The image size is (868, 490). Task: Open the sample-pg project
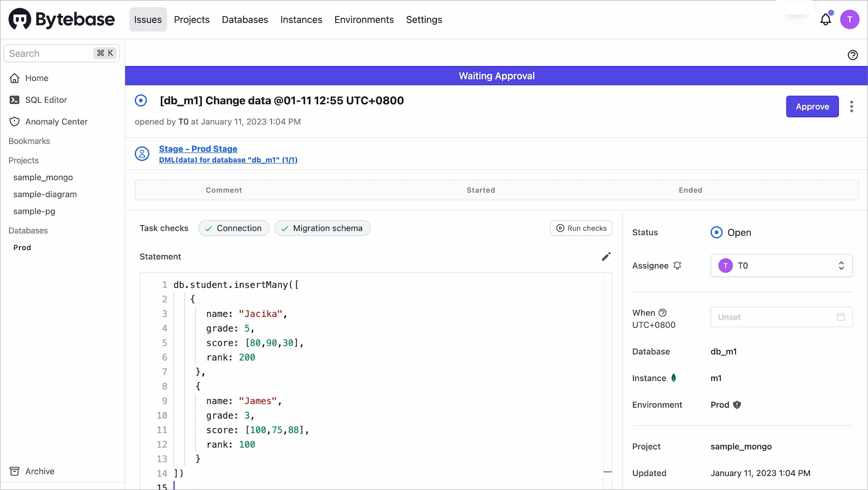click(x=34, y=211)
